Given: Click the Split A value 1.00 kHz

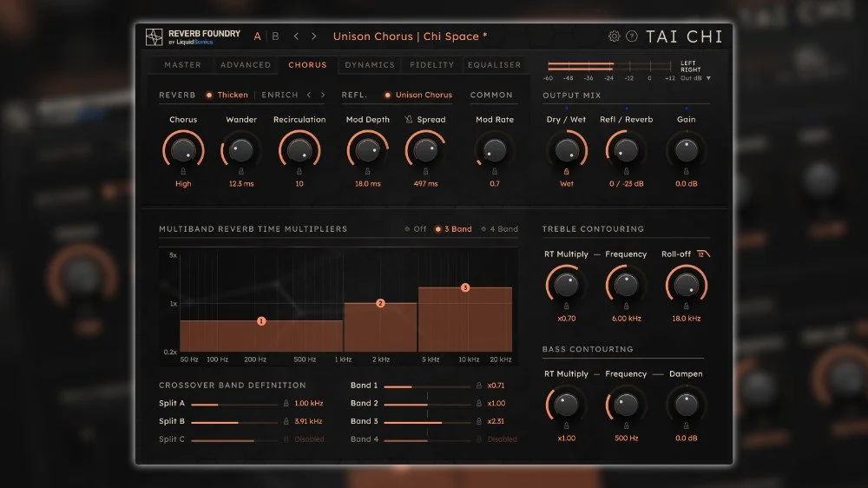Looking at the screenshot, I should [x=309, y=403].
